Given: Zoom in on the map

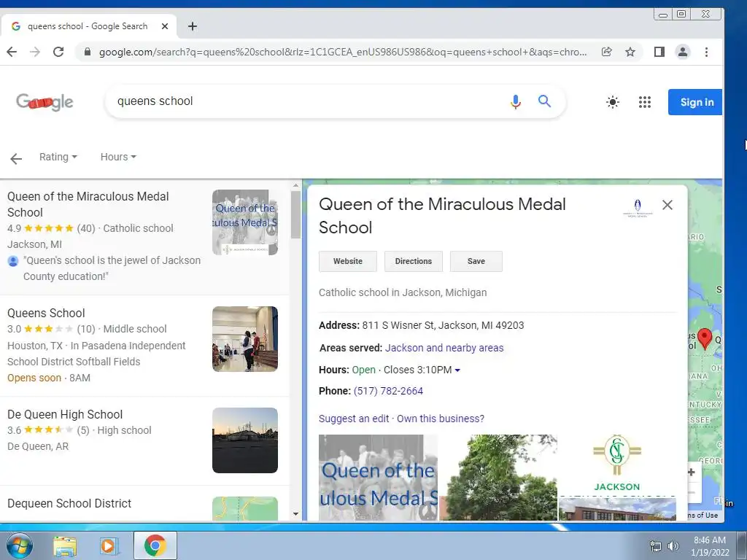Looking at the screenshot, I should 692,472.
